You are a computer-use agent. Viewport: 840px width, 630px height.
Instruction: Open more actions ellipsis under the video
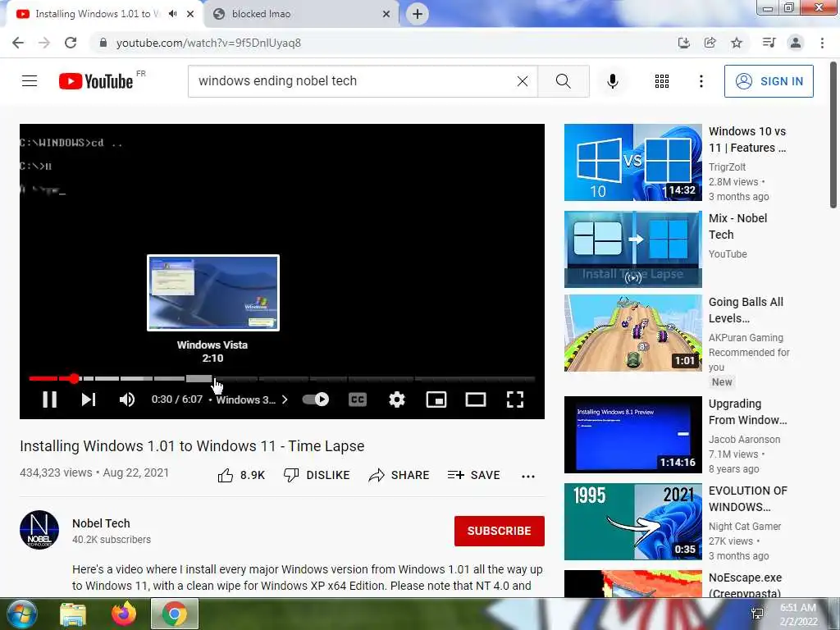527,477
